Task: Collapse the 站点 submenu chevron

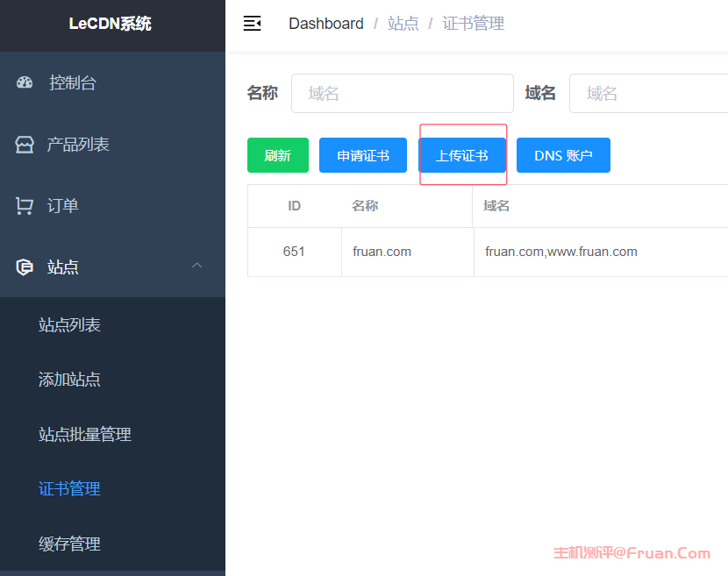Action: point(196,266)
